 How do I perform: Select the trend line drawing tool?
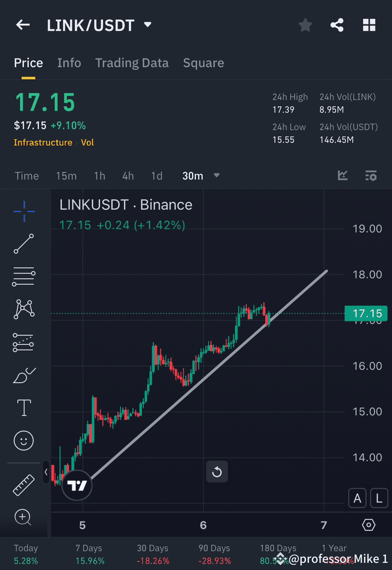point(23,244)
